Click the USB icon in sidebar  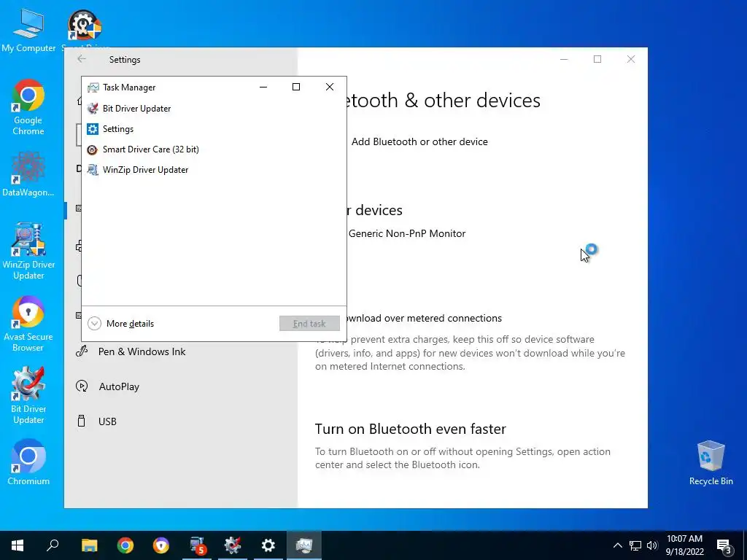pyautogui.click(x=82, y=421)
